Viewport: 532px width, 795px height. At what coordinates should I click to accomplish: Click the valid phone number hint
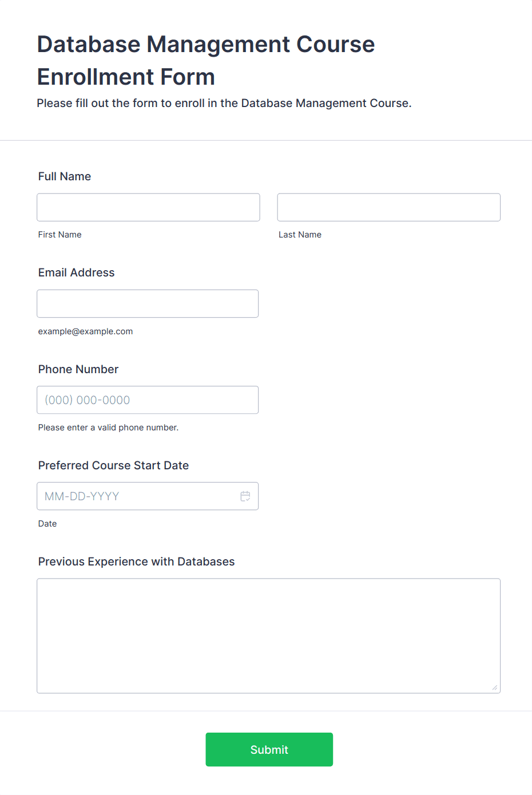(109, 428)
